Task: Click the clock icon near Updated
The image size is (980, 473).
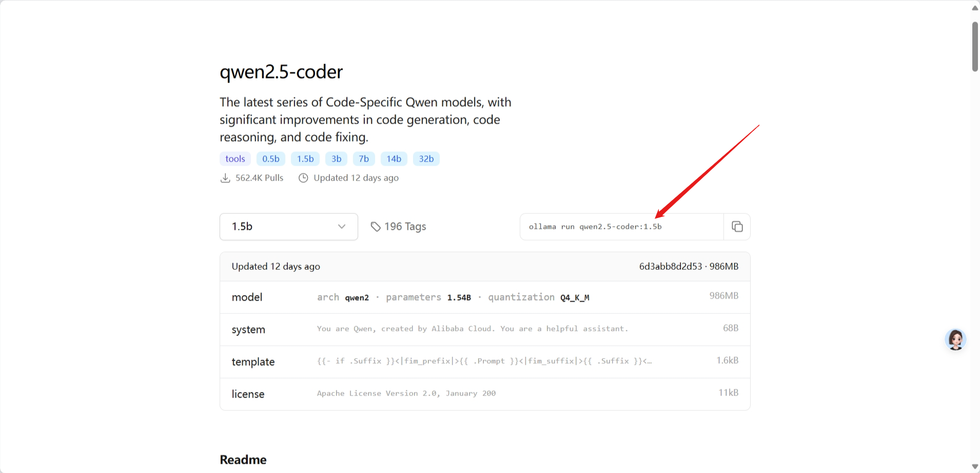Action: click(303, 178)
